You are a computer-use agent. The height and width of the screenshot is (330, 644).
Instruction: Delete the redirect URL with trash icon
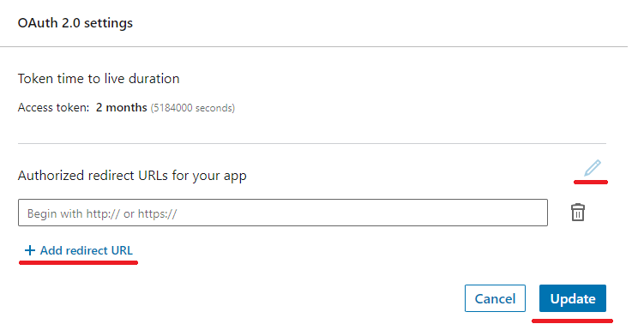click(x=578, y=213)
